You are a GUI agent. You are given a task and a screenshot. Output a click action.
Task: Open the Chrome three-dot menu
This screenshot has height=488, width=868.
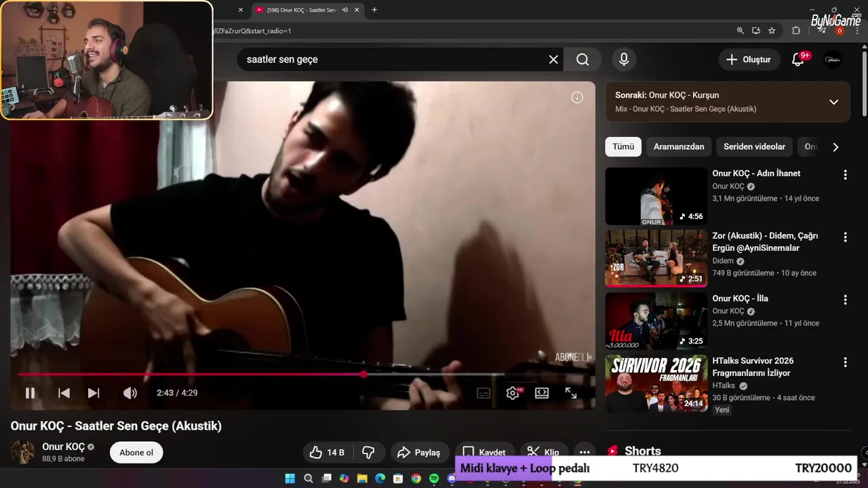[x=857, y=30]
